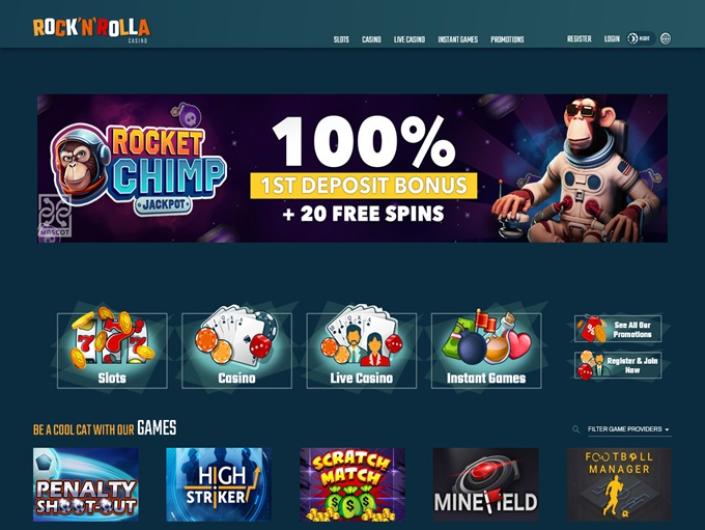Click Register & Join Now button
This screenshot has width=705, height=530.
(x=618, y=365)
